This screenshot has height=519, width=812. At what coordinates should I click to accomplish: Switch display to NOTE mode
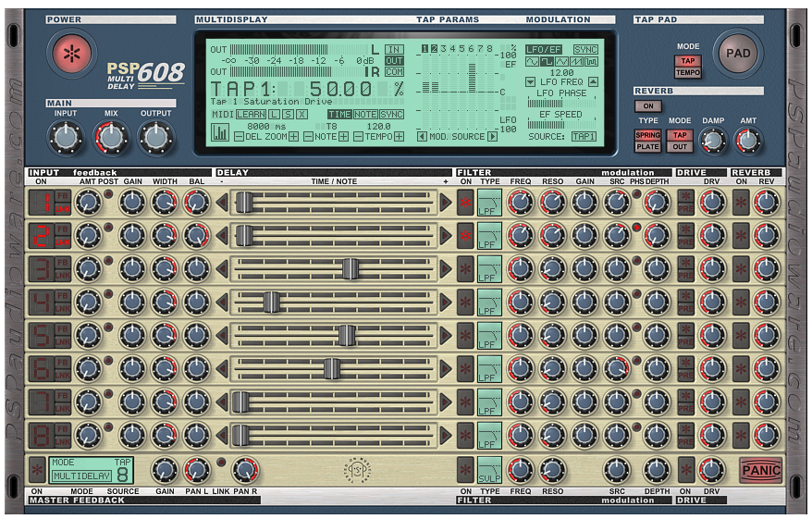point(365,115)
